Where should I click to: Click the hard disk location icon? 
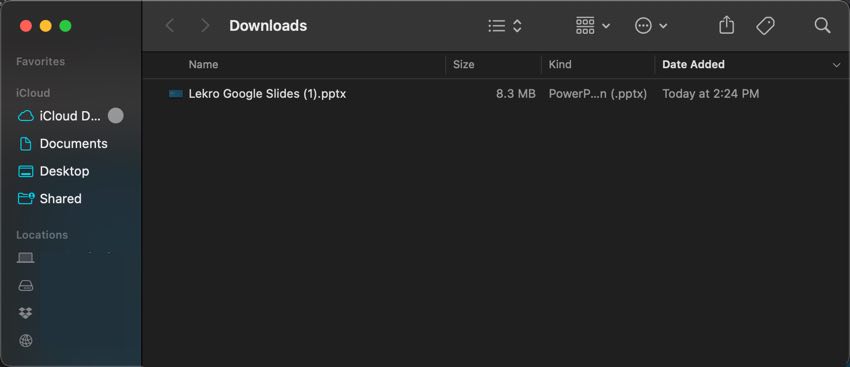point(25,285)
